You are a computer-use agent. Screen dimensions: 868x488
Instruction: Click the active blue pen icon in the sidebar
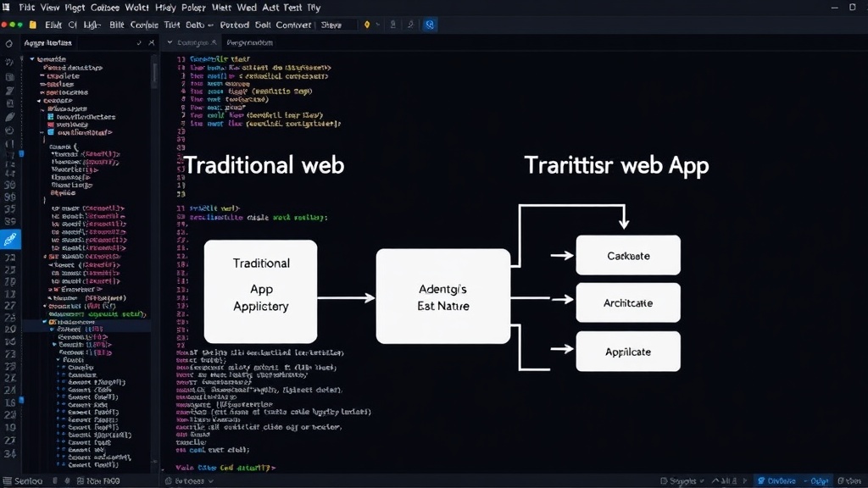click(x=10, y=239)
